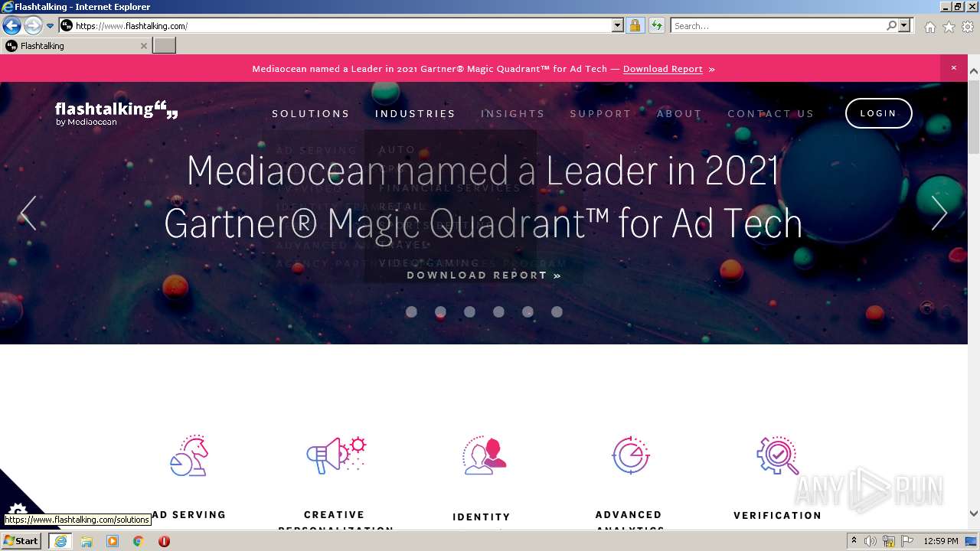
Task: Click the Ad Serving chess knight icon
Action: (x=188, y=455)
